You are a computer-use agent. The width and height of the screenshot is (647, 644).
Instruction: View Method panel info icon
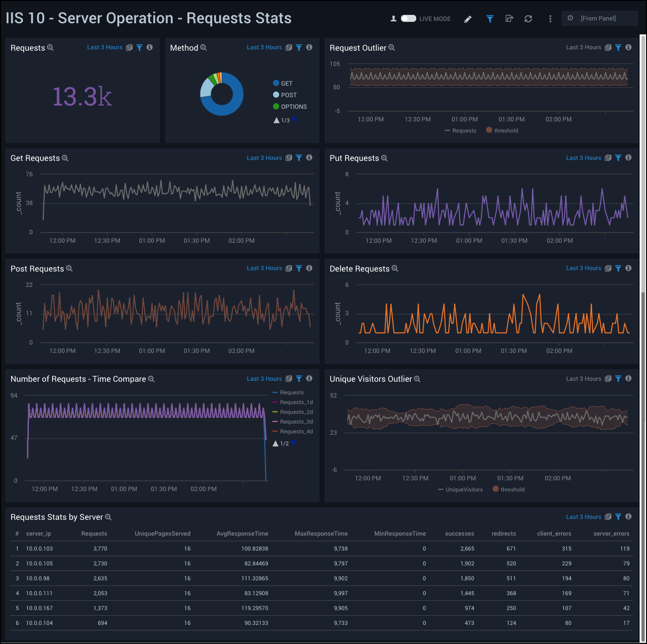[x=309, y=47]
